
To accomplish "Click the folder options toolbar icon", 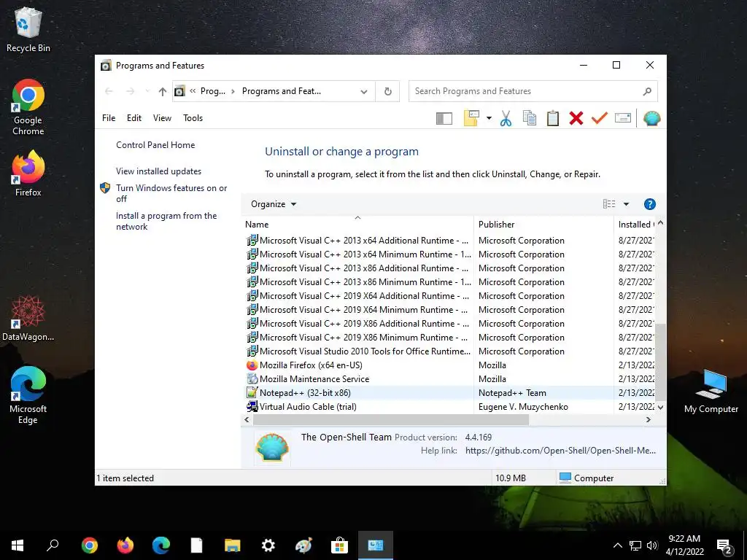I will (x=471, y=118).
